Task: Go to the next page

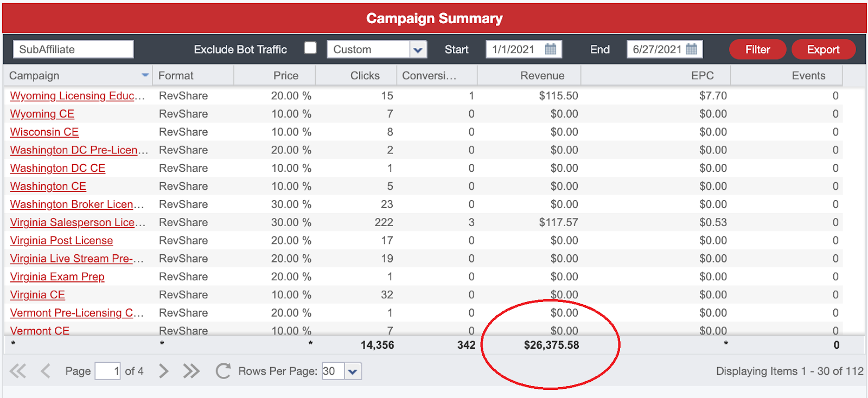Action: (163, 371)
